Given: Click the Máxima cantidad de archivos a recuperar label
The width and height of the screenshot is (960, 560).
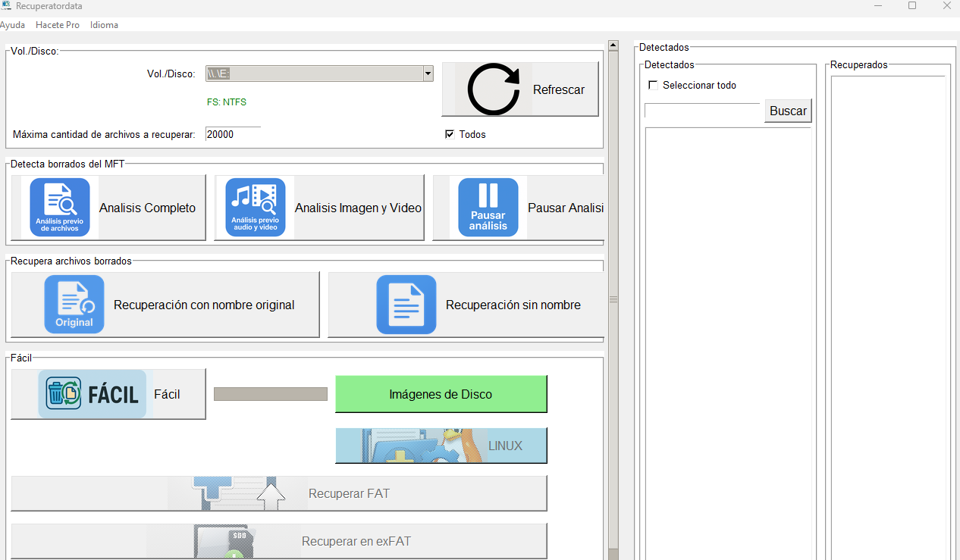Looking at the screenshot, I should point(104,134).
